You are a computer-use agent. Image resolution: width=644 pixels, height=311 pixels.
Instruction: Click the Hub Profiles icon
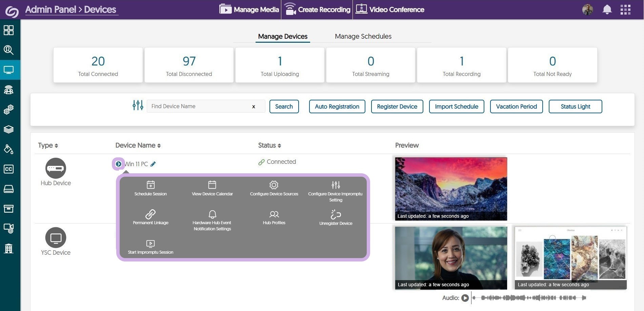point(274,214)
